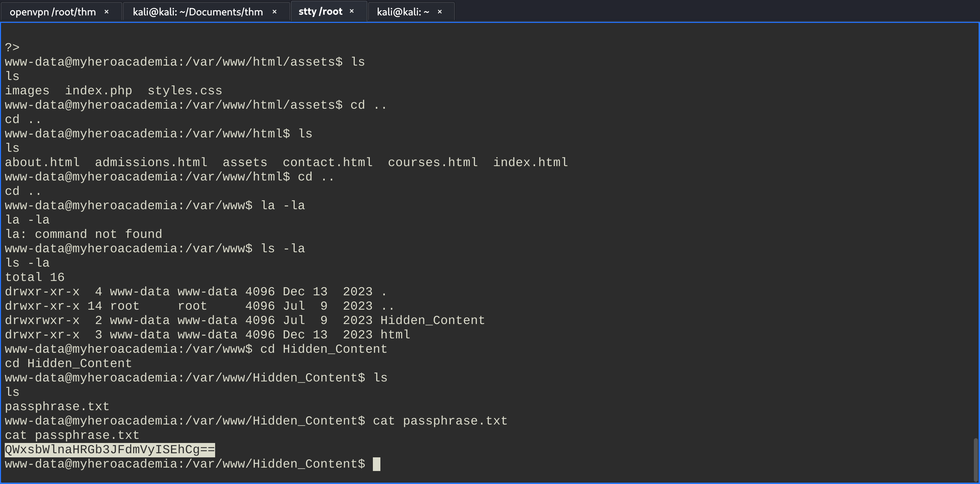The height and width of the screenshot is (484, 980).
Task: Click admissions.html in the file listing
Action: (x=151, y=163)
